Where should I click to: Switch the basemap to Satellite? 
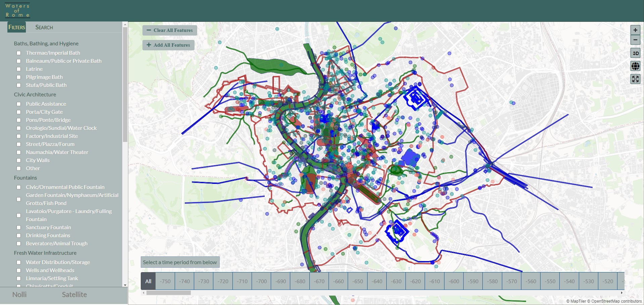[74, 295]
